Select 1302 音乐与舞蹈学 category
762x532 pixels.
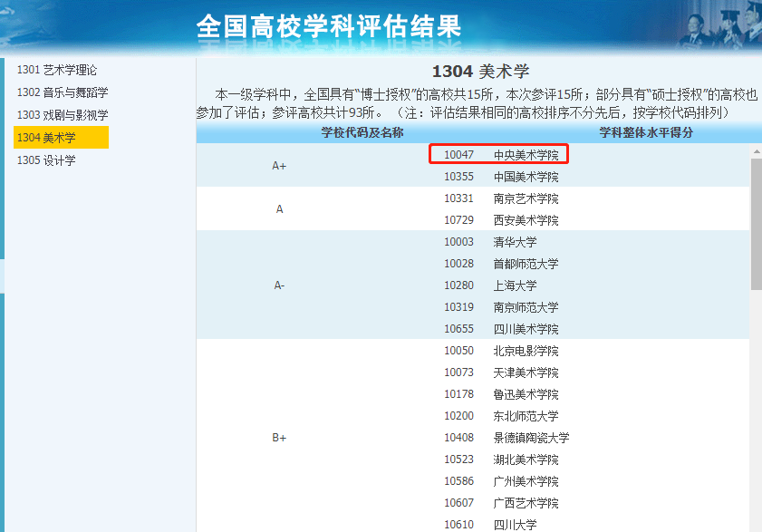[63, 92]
